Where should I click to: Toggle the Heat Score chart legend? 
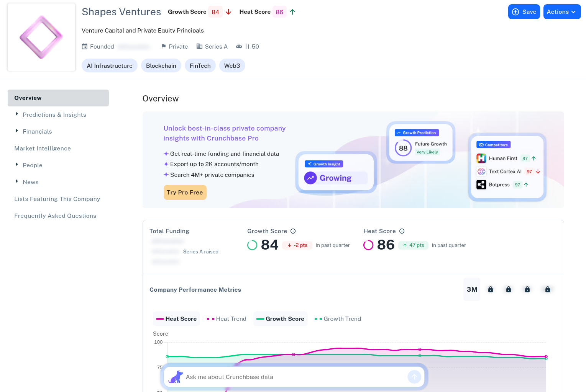pyautogui.click(x=177, y=319)
